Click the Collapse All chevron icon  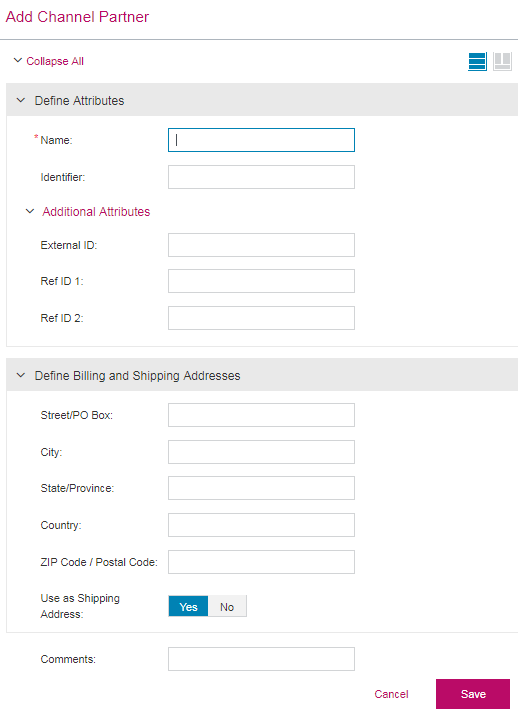click(18, 60)
